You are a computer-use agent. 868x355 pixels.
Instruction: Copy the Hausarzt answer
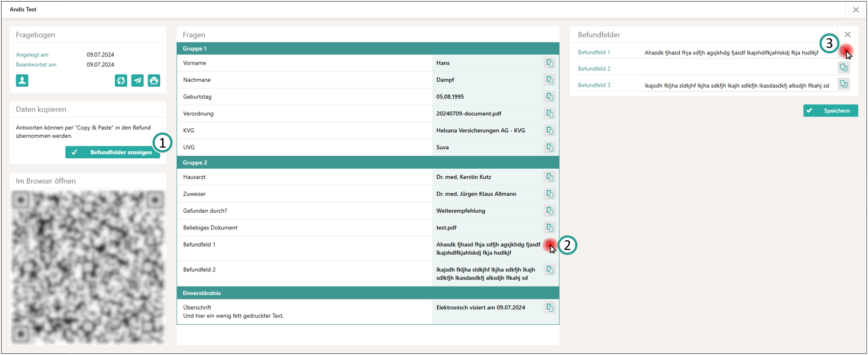549,177
